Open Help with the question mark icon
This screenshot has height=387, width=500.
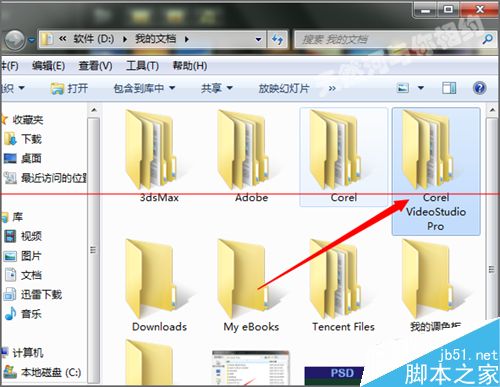click(x=479, y=88)
